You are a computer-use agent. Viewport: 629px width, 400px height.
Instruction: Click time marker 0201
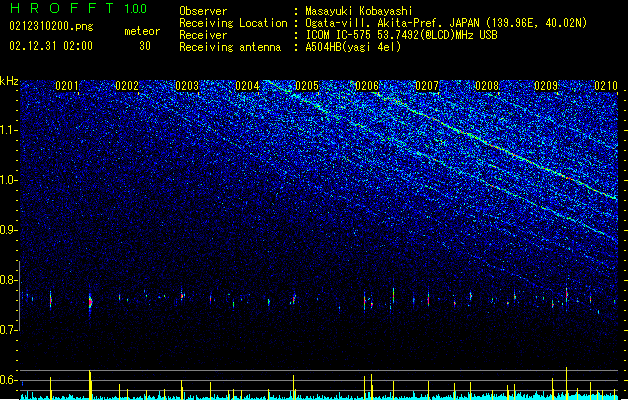click(x=67, y=86)
